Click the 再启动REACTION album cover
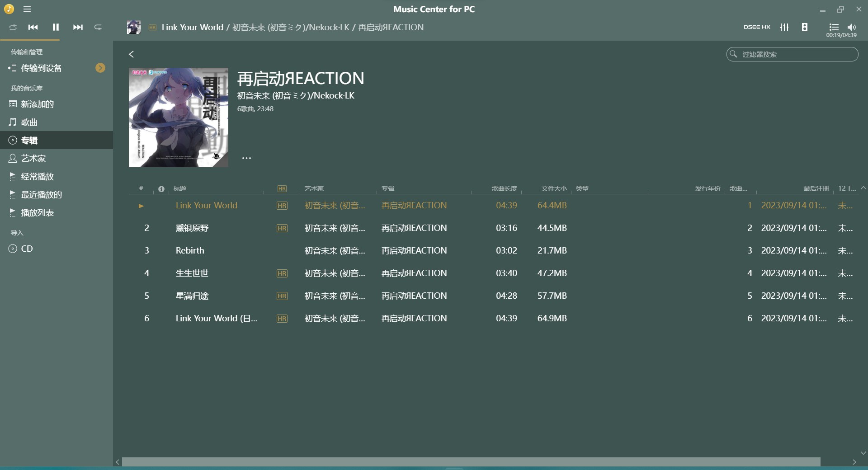This screenshot has width=868, height=470. (179, 117)
